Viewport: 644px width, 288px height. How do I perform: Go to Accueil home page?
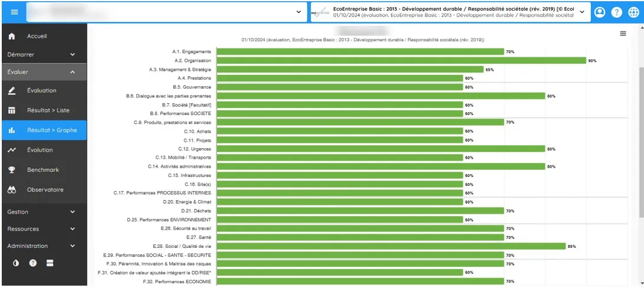[37, 36]
